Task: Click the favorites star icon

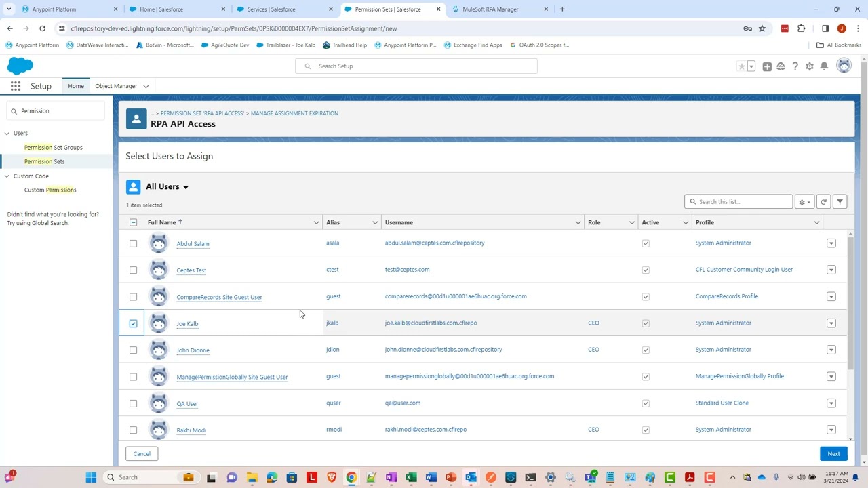Action: pyautogui.click(x=742, y=66)
